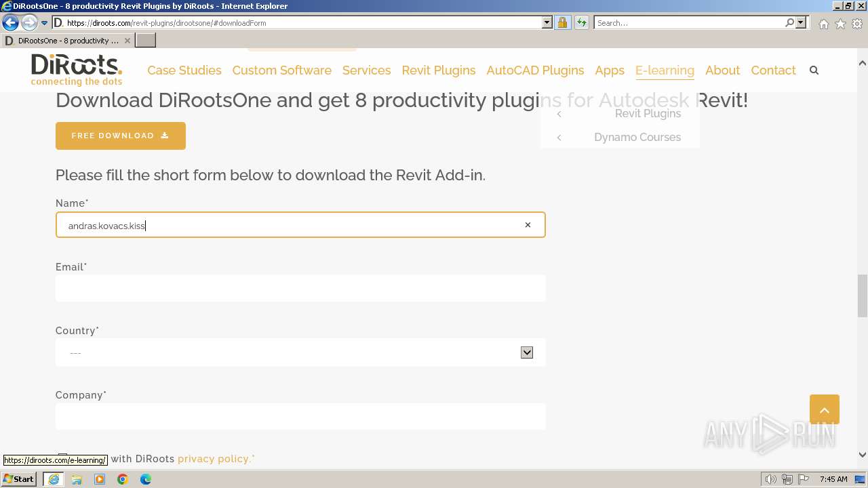868x488 pixels.
Task: Open the Revit Plugins menu
Action: pos(439,70)
